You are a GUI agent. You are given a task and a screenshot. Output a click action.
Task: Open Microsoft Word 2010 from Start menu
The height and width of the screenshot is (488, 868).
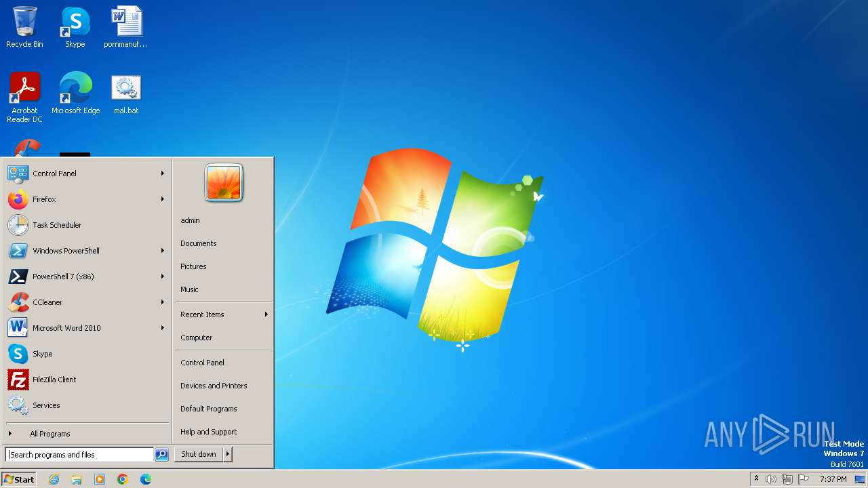pos(86,328)
